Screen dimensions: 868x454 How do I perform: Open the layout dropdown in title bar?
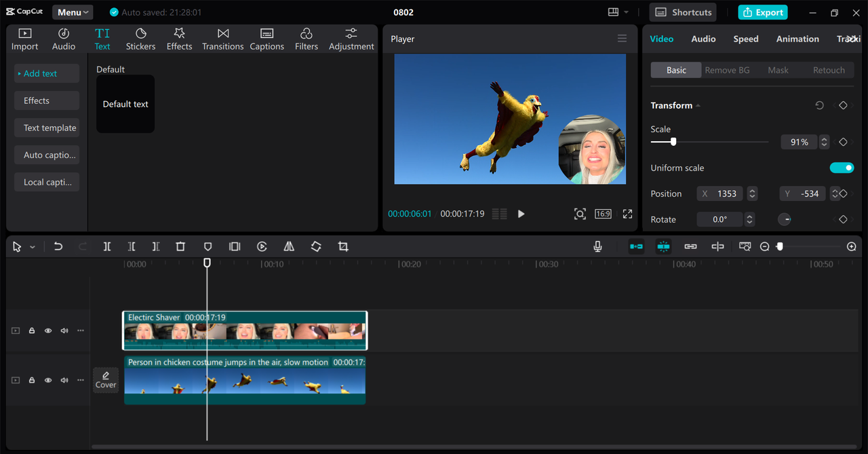(x=618, y=12)
